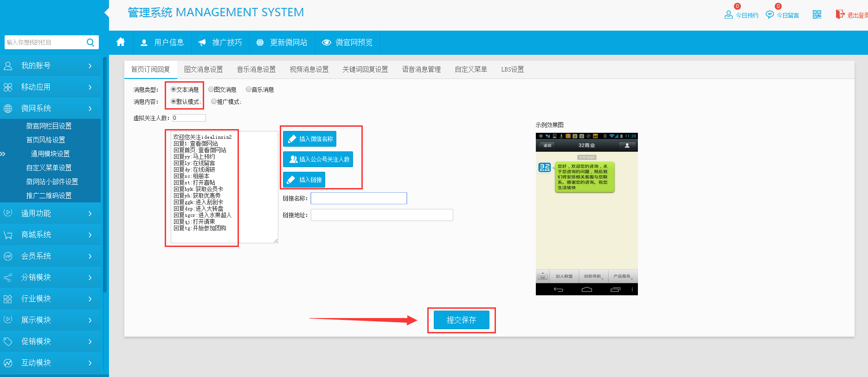This screenshot has height=377, width=868.
Task: Click the globe icon for 更新微网站
Action: (260, 43)
